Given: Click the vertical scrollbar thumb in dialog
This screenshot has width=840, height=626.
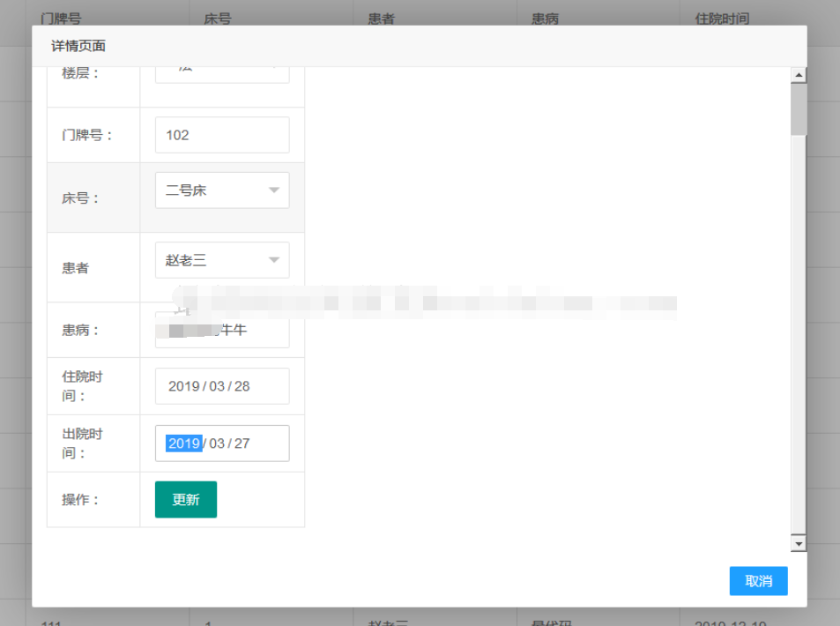Looking at the screenshot, I should [x=799, y=109].
